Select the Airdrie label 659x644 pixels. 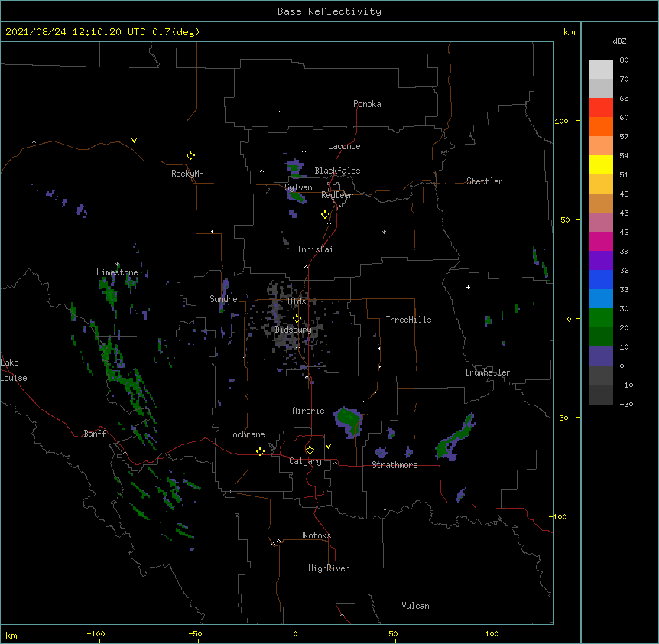[x=309, y=411]
